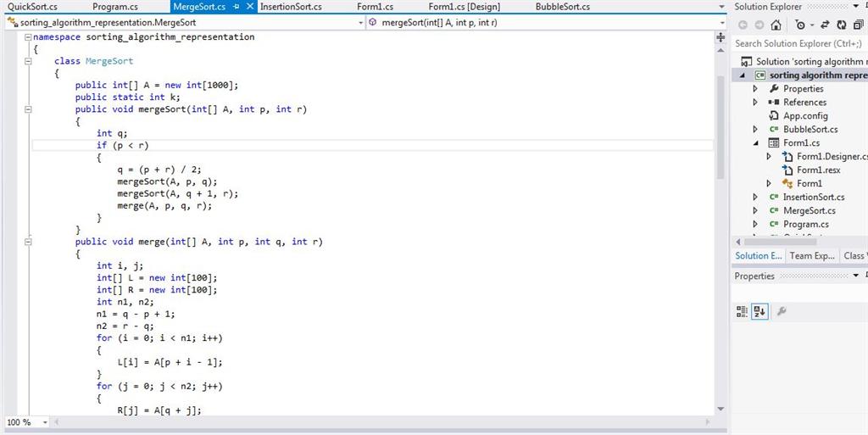Click Solution Explorer horizontal scroll left arrow

[x=737, y=242]
